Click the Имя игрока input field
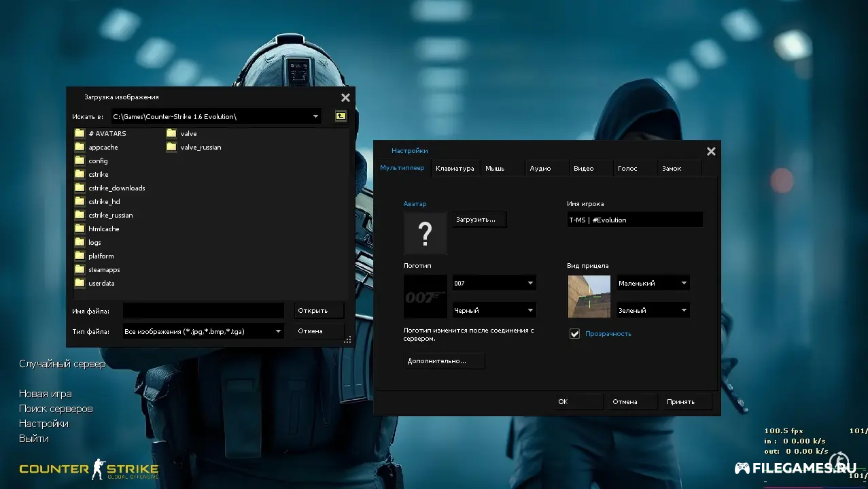Image resolution: width=868 pixels, height=489 pixels. (x=635, y=220)
